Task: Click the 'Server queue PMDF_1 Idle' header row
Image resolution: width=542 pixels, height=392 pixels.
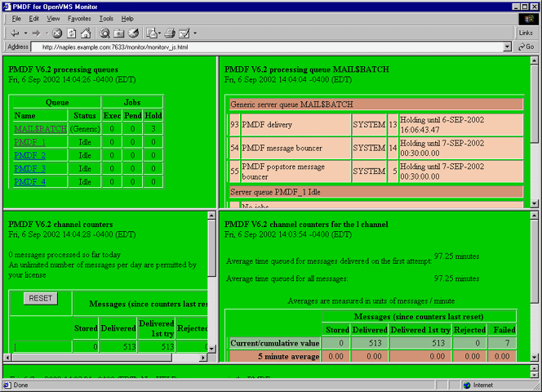Action: (376, 192)
